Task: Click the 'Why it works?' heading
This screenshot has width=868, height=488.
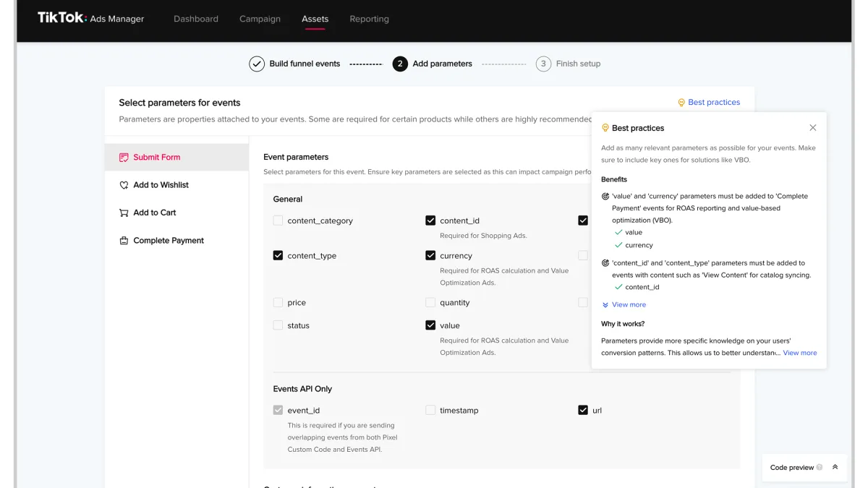Action: click(x=623, y=324)
